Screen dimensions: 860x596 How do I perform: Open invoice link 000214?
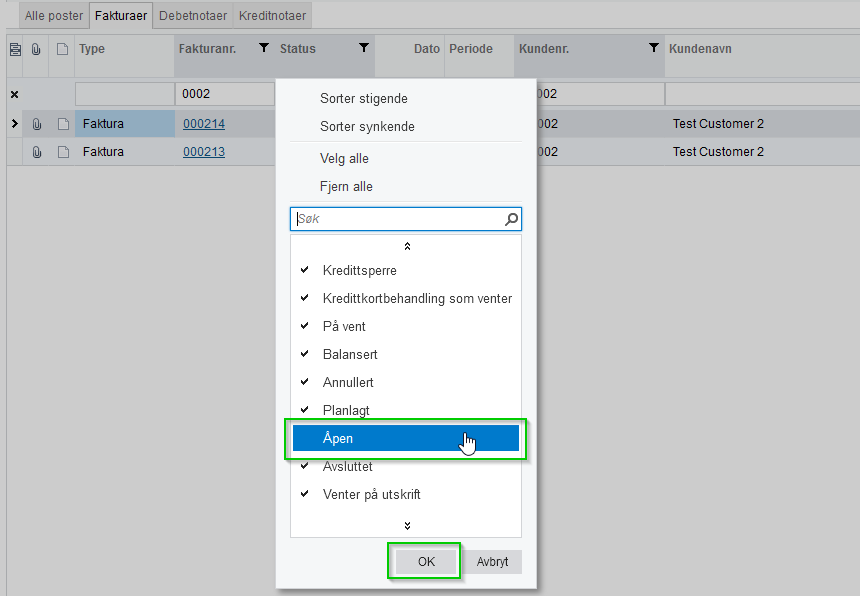pos(204,124)
